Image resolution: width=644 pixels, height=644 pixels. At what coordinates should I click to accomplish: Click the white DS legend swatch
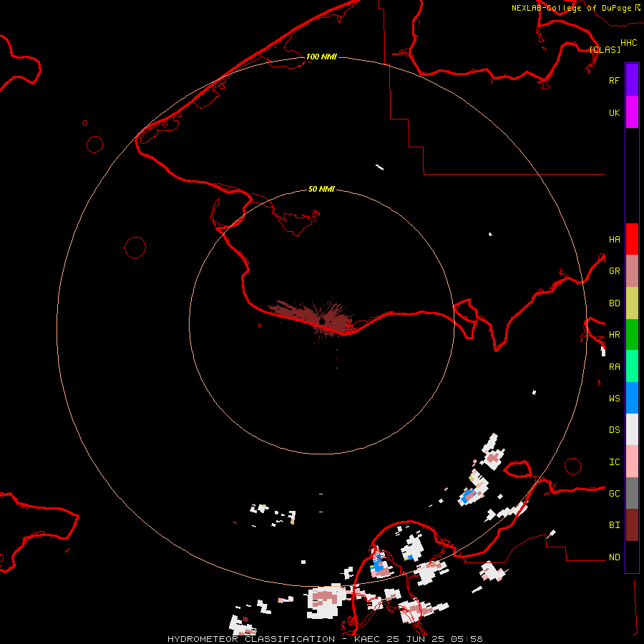(632, 429)
